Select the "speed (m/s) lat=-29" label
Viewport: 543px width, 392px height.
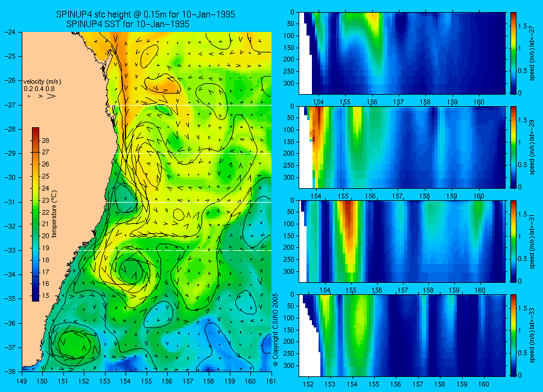(x=533, y=148)
